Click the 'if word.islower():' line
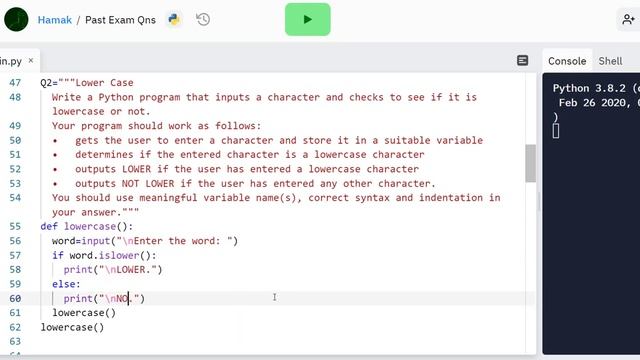This screenshot has width=640, height=360. 104,256
